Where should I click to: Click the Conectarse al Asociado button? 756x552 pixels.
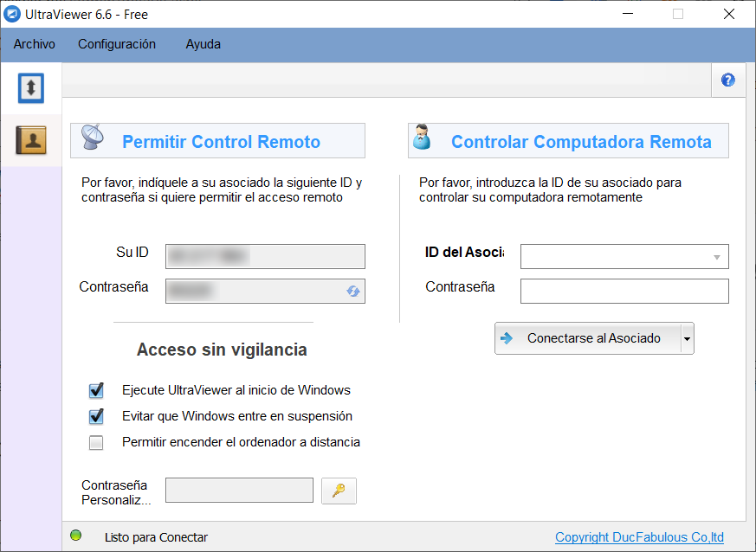click(588, 338)
